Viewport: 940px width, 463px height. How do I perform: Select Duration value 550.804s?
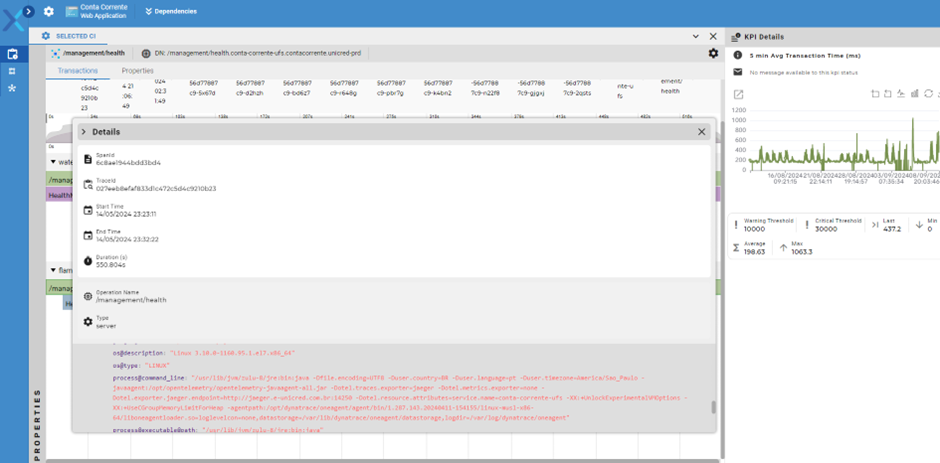click(x=111, y=264)
